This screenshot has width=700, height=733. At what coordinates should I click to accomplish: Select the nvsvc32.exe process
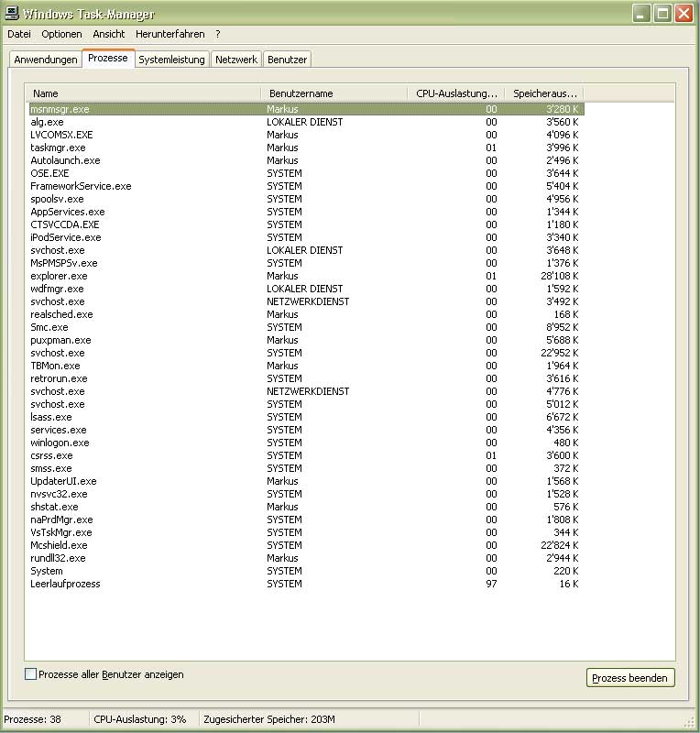pyautogui.click(x=306, y=494)
